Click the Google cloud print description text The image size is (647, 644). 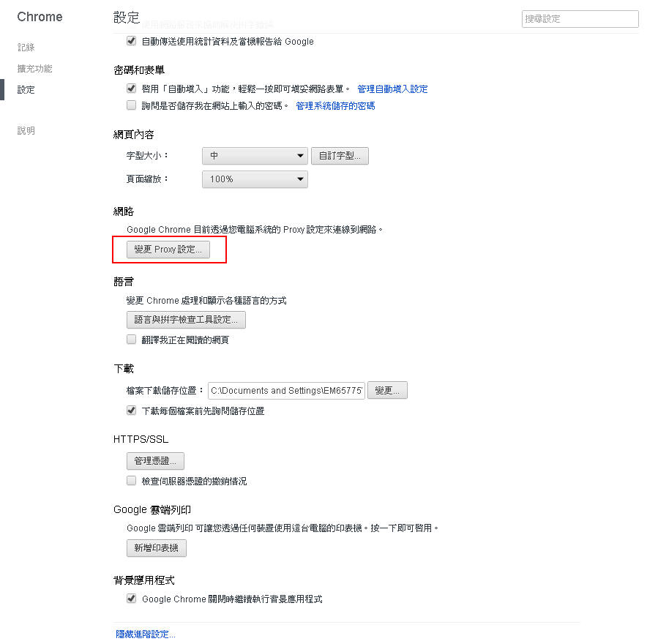(283, 528)
